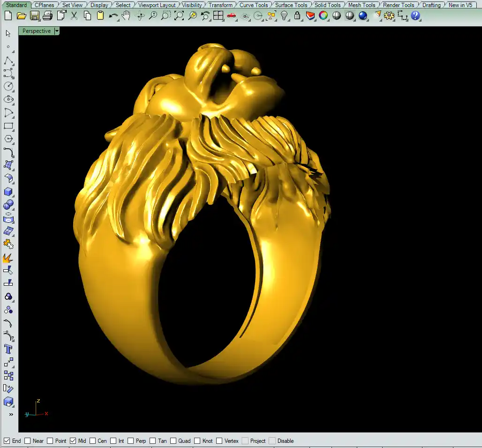This screenshot has width=482, height=448.
Task: Uncheck the Mid osnap checkbox
Action: tap(73, 441)
